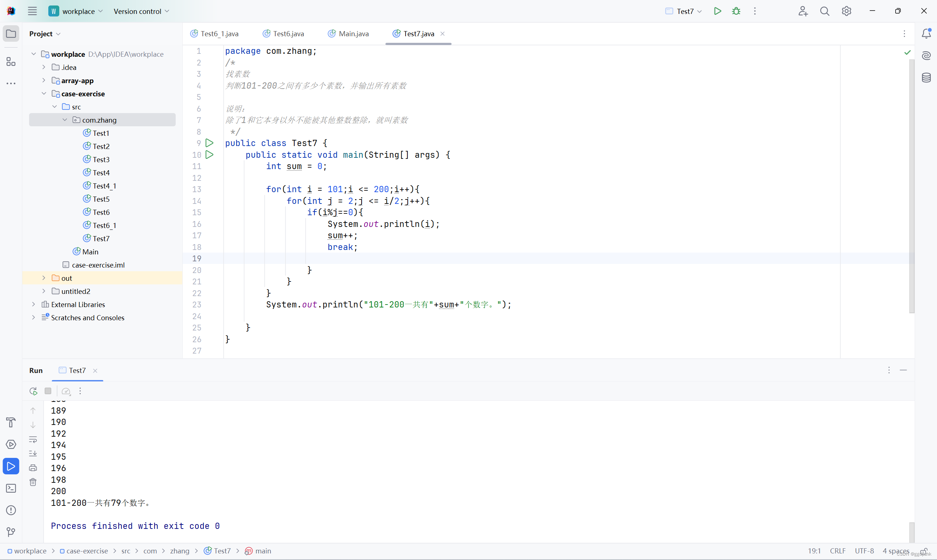The width and height of the screenshot is (937, 560).
Task: Open the Test7 run configuration dropdown
Action: pos(683,11)
